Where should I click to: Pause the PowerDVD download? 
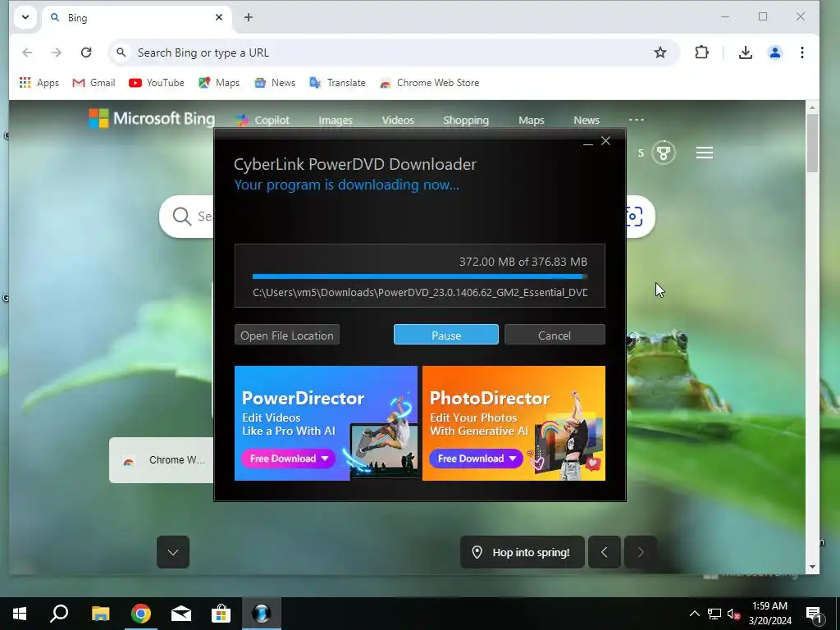coord(445,335)
